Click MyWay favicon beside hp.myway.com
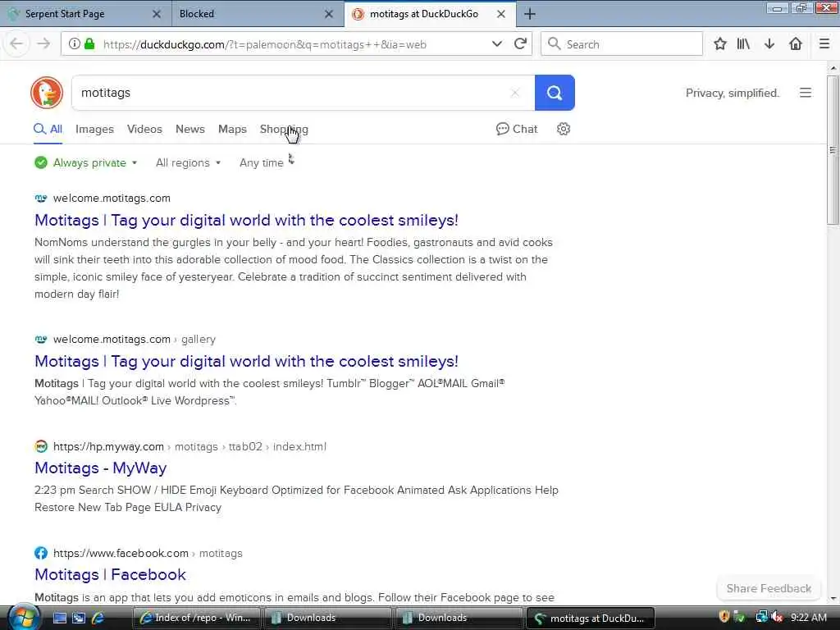 (x=41, y=446)
